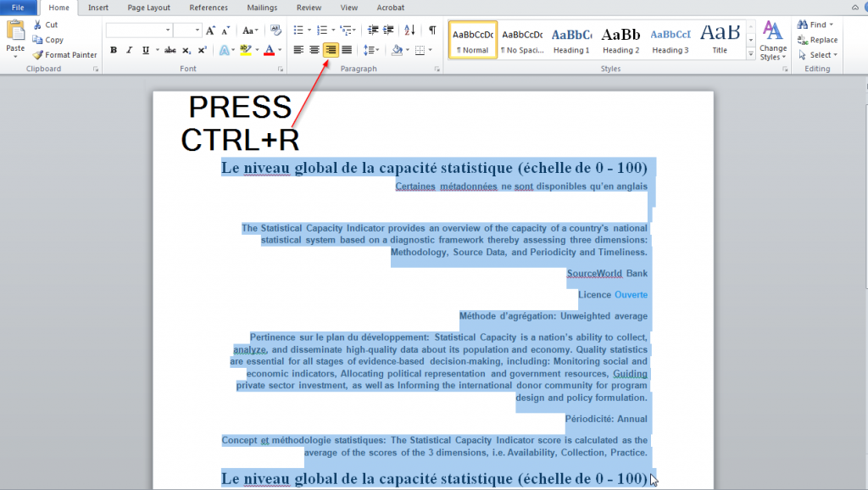
Task: Open the Font dialog launcher
Action: [280, 70]
